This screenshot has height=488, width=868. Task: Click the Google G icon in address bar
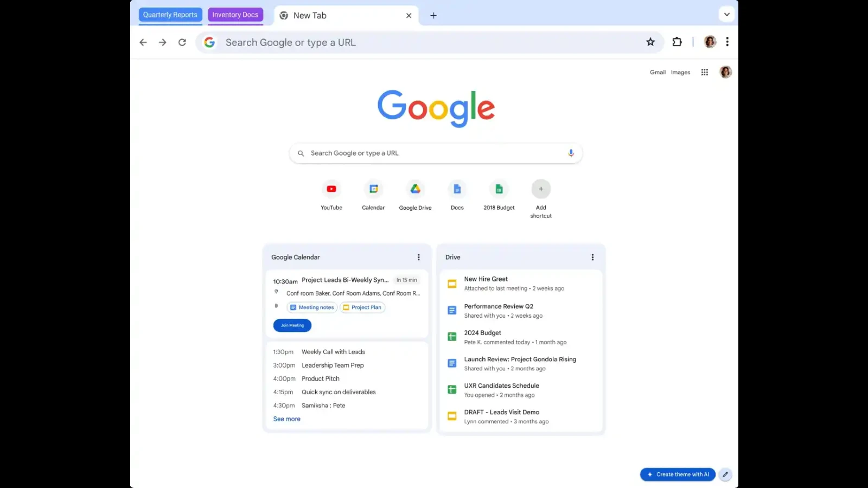(x=209, y=42)
